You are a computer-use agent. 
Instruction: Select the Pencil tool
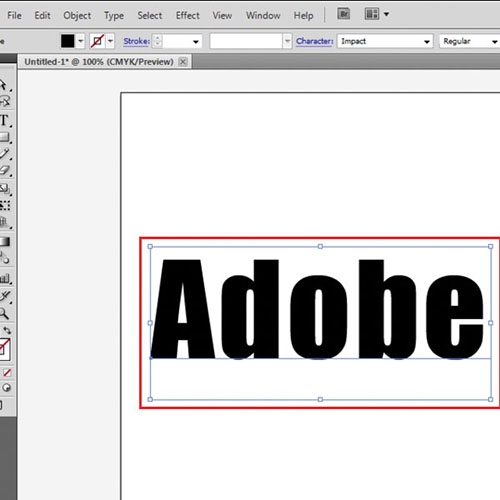(5, 154)
